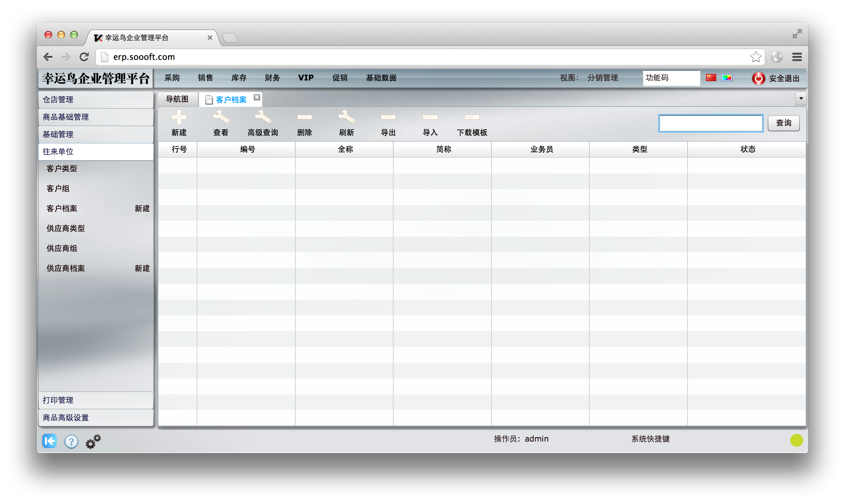This screenshot has width=845, height=504.
Task: Open 客户类型 in sidebar
Action: tap(62, 168)
